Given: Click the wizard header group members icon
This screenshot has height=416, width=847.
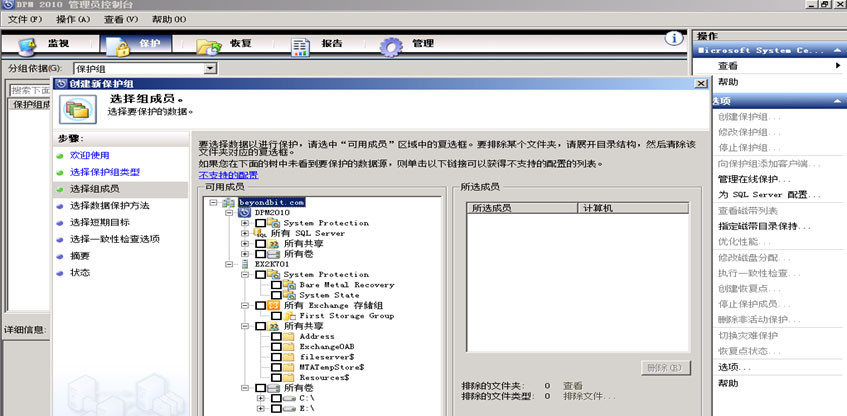Looking at the screenshot, I should pos(78,109).
